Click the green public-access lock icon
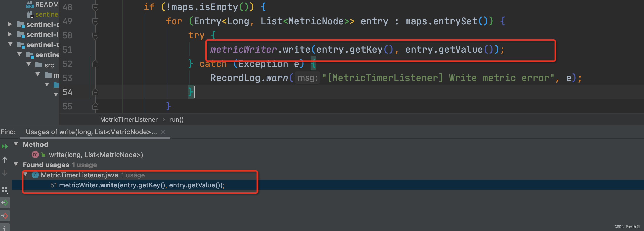The height and width of the screenshot is (231, 644). (43, 154)
